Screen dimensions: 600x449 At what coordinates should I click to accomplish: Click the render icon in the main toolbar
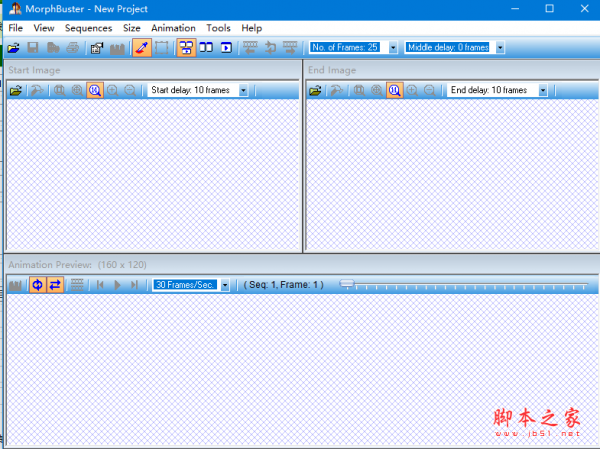pyautogui.click(x=117, y=48)
